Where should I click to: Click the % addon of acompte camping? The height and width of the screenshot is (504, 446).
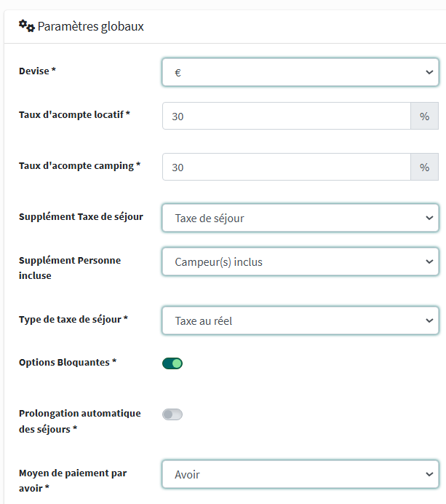tap(425, 167)
